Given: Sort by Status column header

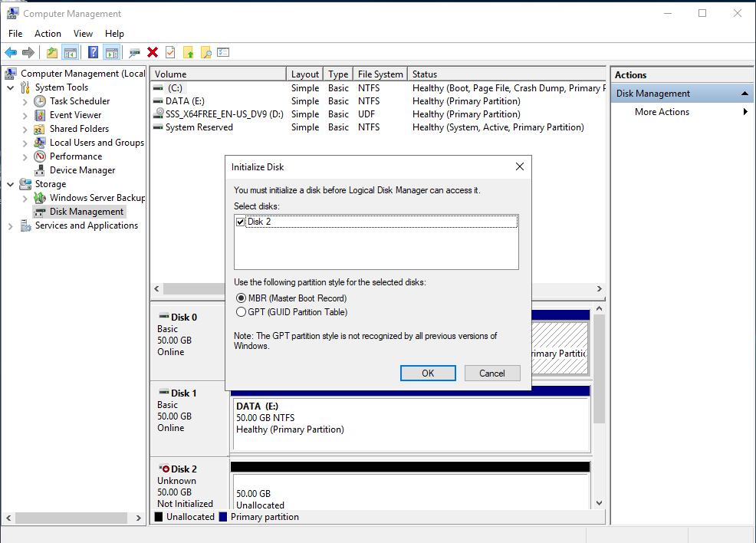Looking at the screenshot, I should pos(507,74).
